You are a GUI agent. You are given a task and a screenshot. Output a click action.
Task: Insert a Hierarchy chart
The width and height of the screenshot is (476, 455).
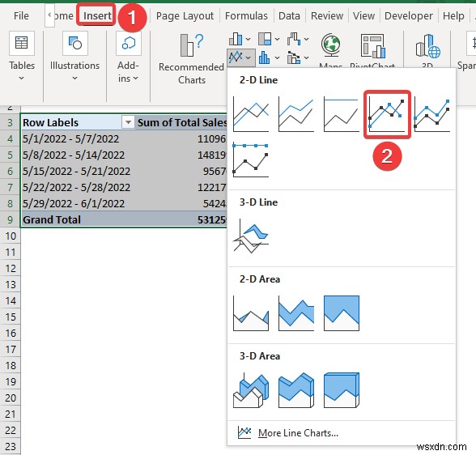click(x=265, y=39)
